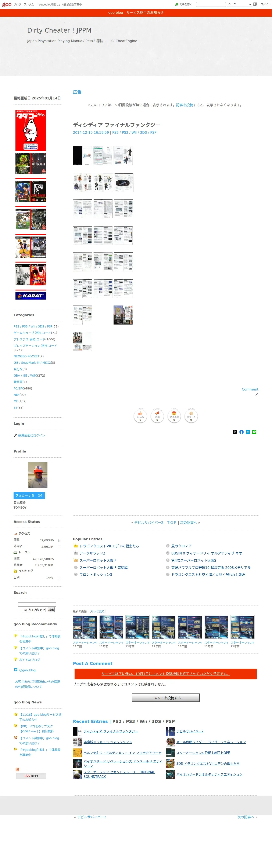Click the 応援 megaphone reaction button

tap(157, 416)
